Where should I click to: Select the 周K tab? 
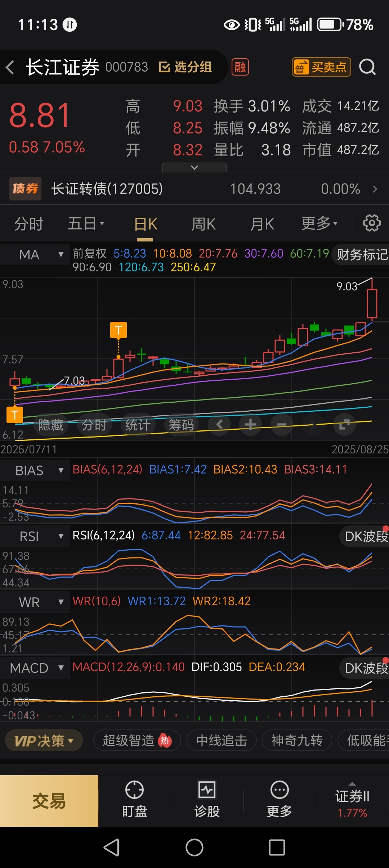[204, 224]
